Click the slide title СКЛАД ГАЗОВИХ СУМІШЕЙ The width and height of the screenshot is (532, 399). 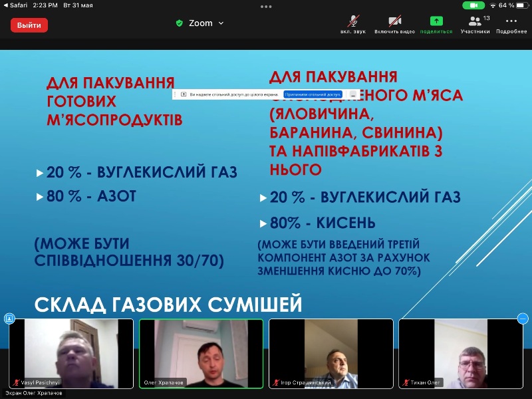[168, 304]
